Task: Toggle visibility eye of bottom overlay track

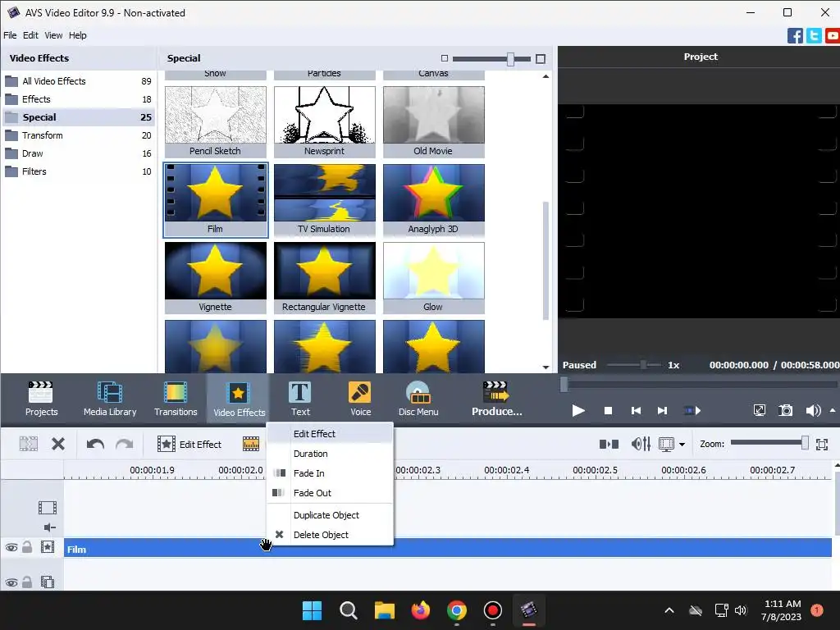Action: pos(11,582)
